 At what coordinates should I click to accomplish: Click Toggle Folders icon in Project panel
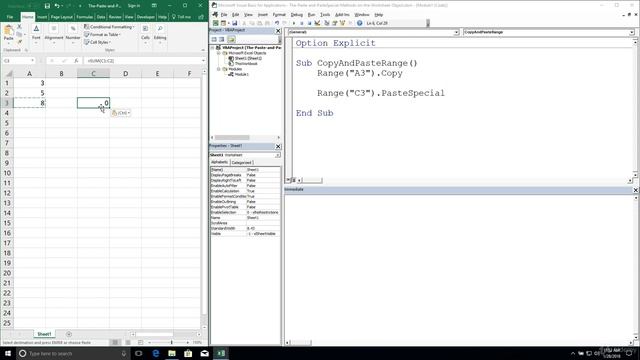pos(231,39)
